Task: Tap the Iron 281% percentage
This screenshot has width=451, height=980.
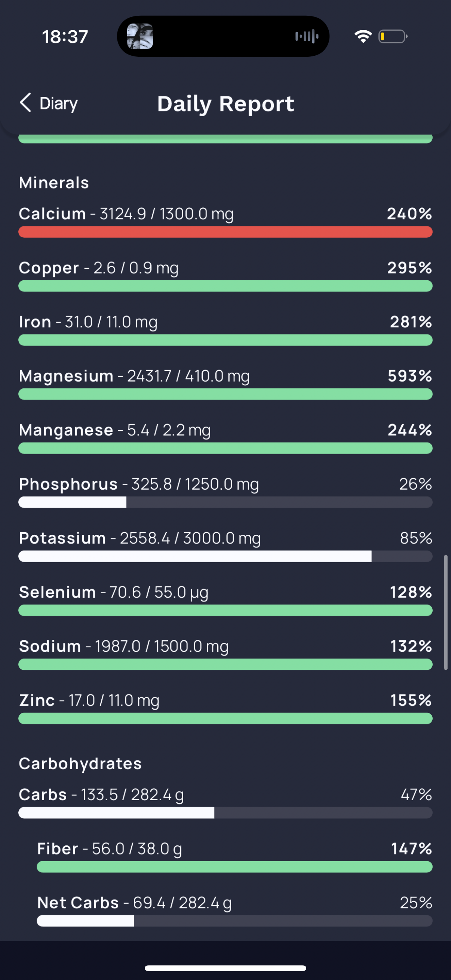Action: point(411,322)
